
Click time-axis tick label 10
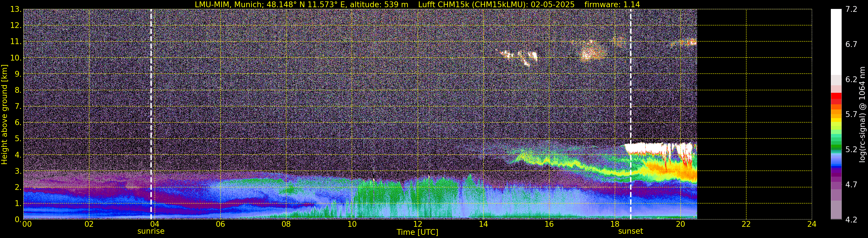[352, 224]
